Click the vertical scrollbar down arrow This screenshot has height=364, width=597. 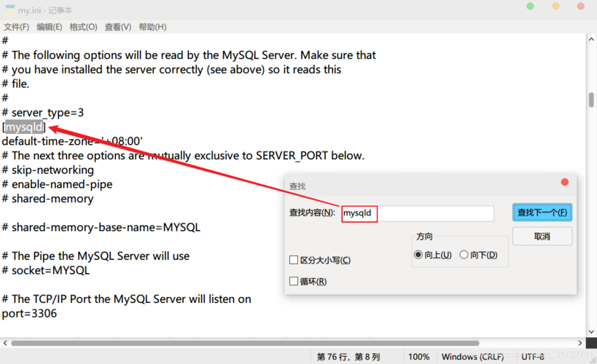(x=591, y=332)
